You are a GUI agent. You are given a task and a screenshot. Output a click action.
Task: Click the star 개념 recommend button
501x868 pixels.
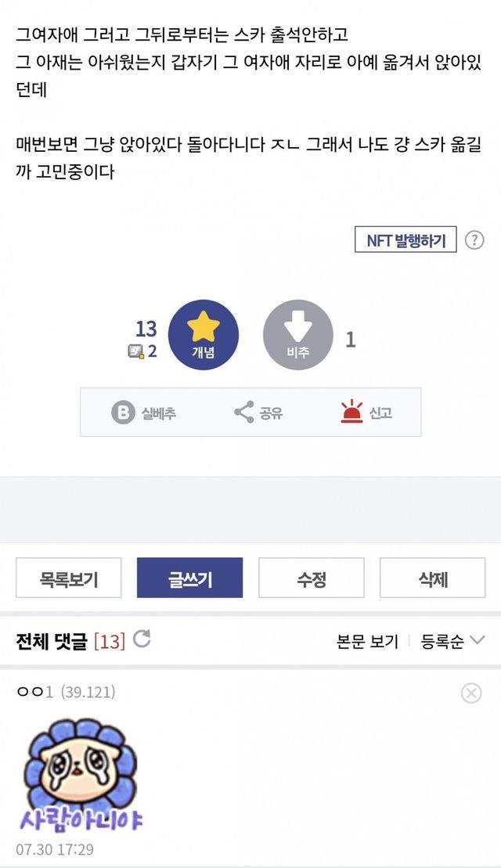[x=204, y=335]
